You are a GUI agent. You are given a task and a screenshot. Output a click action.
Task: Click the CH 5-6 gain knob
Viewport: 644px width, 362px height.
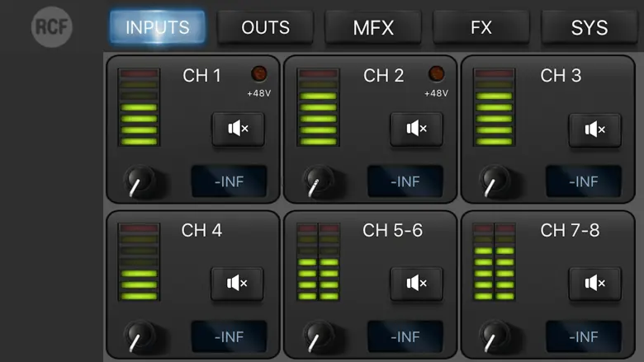click(319, 336)
